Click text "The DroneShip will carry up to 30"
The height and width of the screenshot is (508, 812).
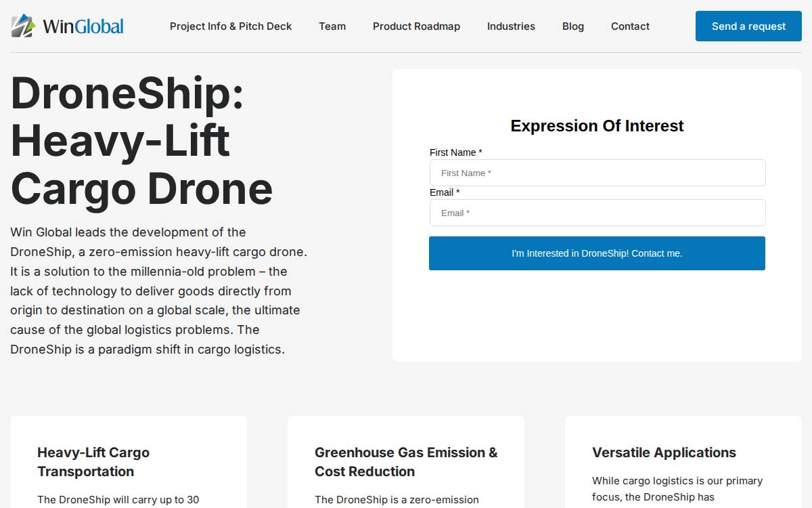(118, 500)
